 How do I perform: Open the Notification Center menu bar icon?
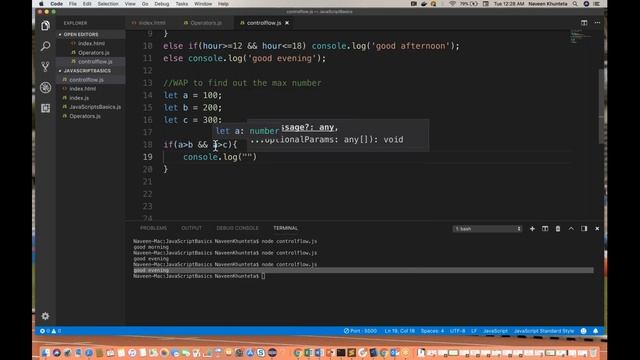click(x=596, y=4)
